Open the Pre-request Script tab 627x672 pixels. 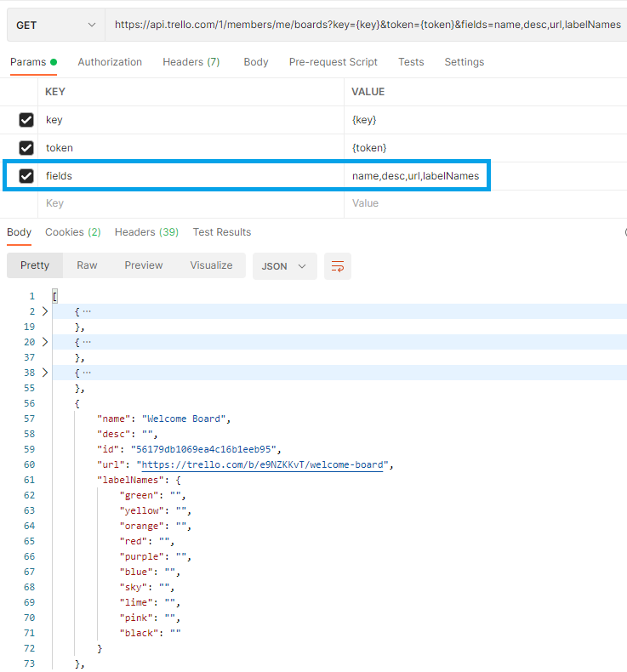[x=333, y=62]
